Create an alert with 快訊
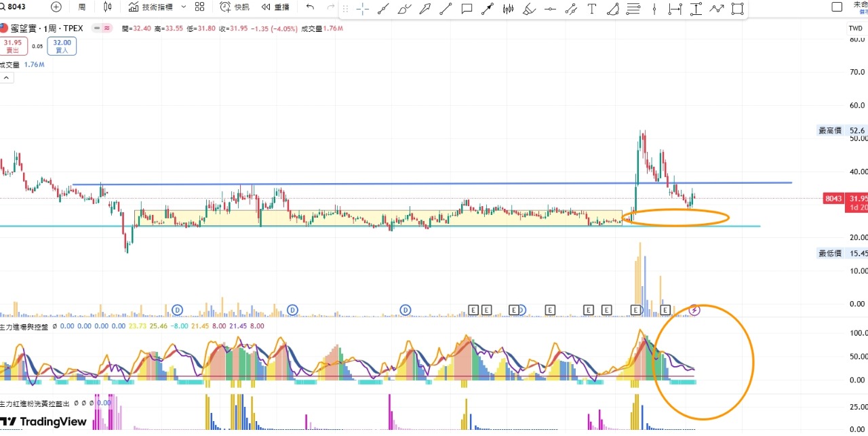 point(235,7)
